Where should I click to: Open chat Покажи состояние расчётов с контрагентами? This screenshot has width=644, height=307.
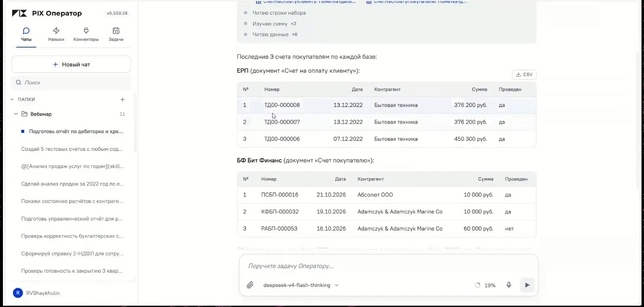(72, 201)
